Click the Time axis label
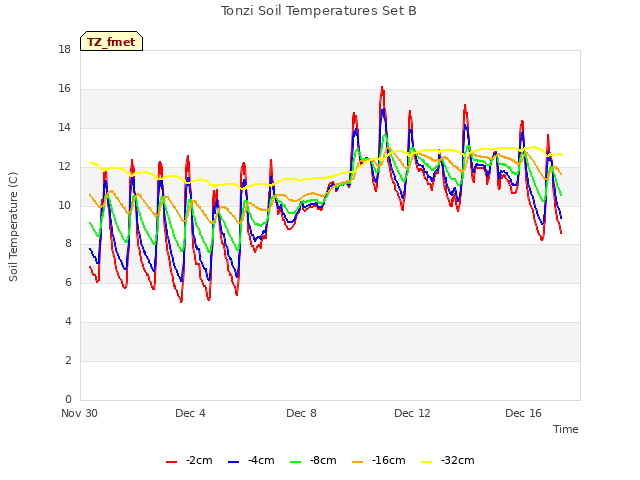The width and height of the screenshot is (640, 480). [566, 429]
